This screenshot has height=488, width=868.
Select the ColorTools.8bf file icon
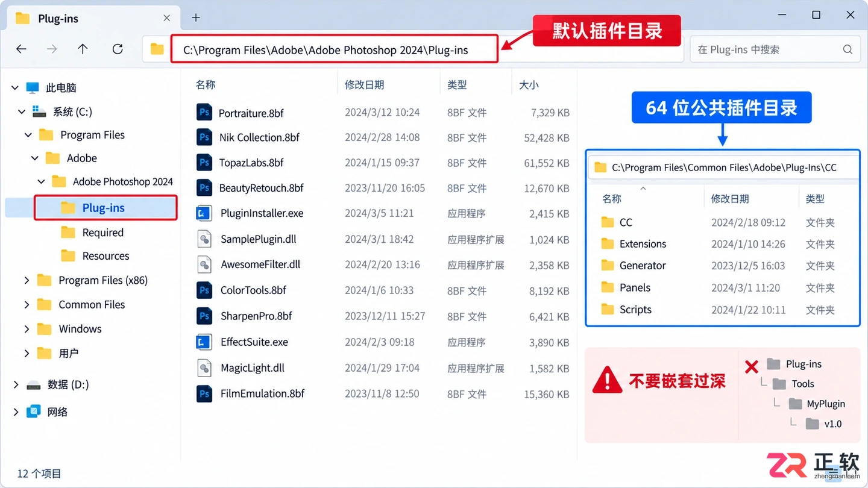pos(204,290)
